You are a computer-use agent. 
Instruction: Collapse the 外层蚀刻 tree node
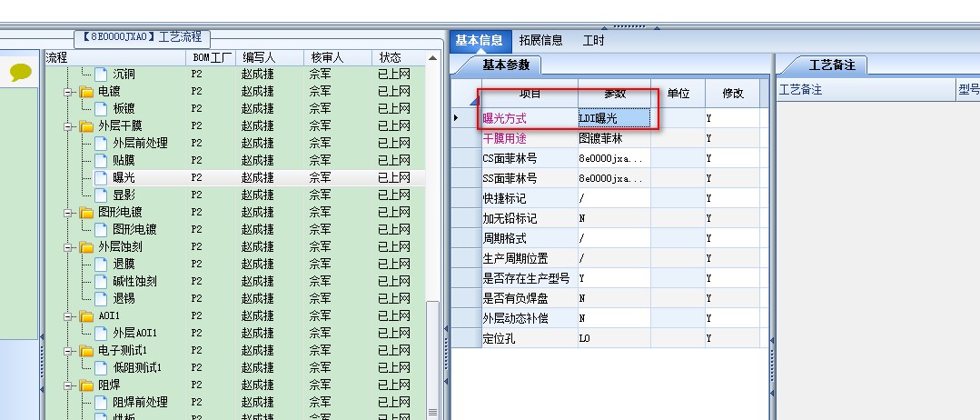coord(67,247)
